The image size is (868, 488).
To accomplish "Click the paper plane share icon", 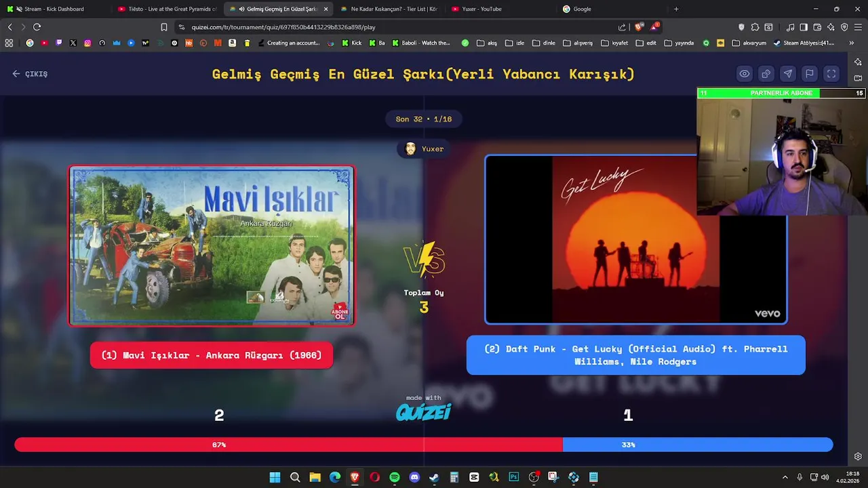I will [x=788, y=74].
